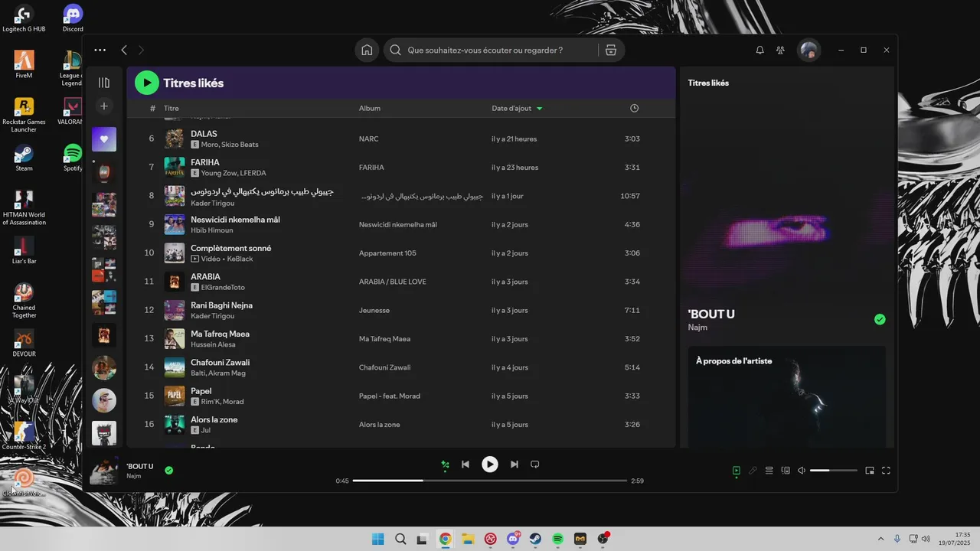This screenshot has height=551, width=980.
Task: Select the DALAS track title
Action: (x=204, y=134)
